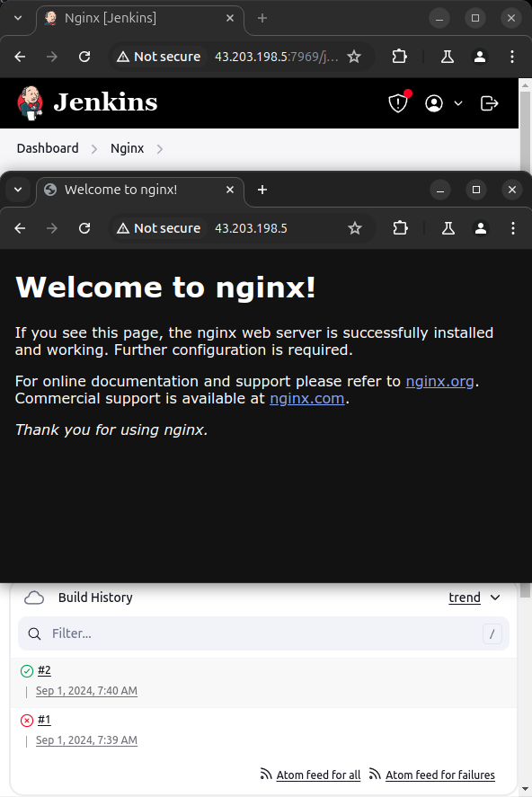The image size is (532, 797).
Task: Click the Jenkins logout icon
Action: [490, 103]
